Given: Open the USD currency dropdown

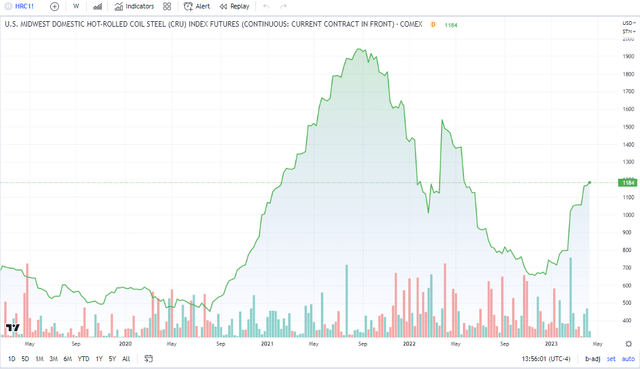Looking at the screenshot, I should (x=629, y=23).
